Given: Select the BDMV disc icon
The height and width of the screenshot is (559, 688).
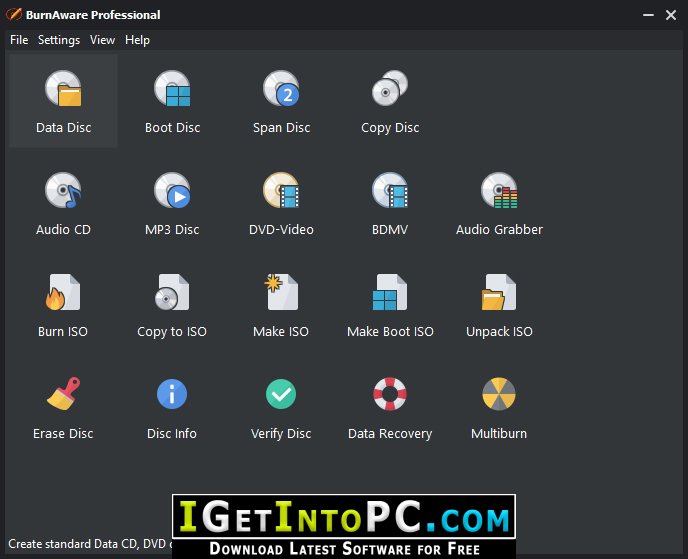Looking at the screenshot, I should point(390,190).
